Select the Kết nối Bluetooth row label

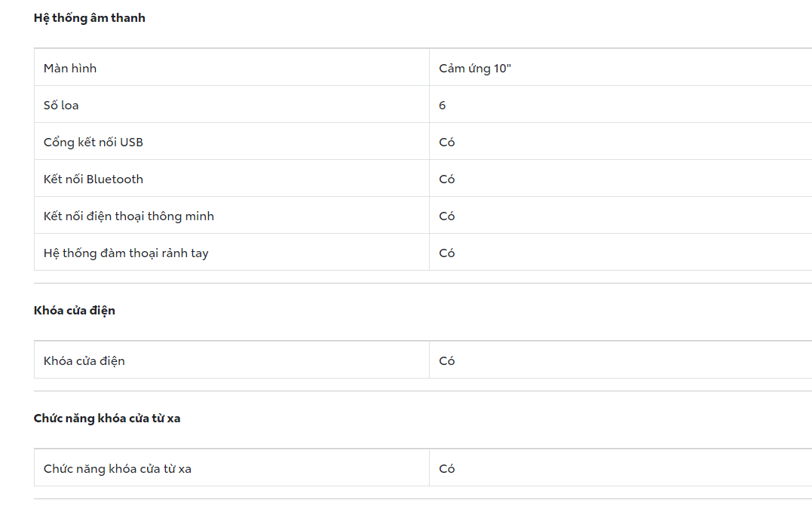pos(93,179)
